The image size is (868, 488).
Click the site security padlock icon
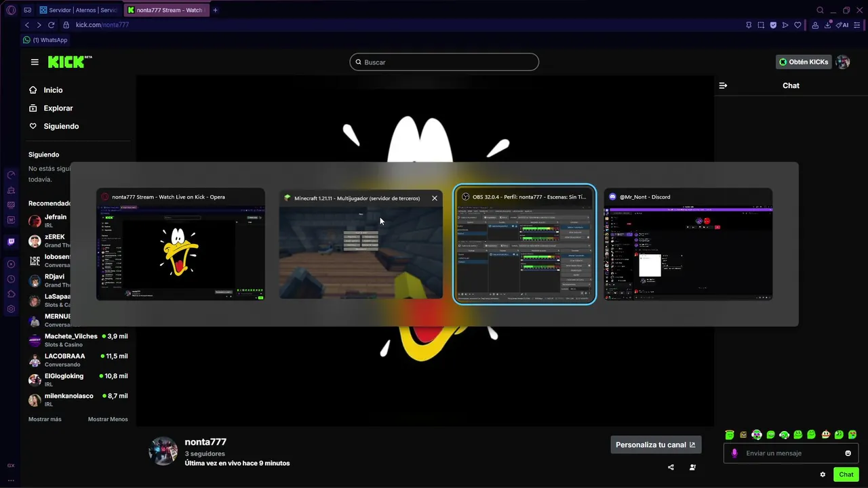[66, 25]
